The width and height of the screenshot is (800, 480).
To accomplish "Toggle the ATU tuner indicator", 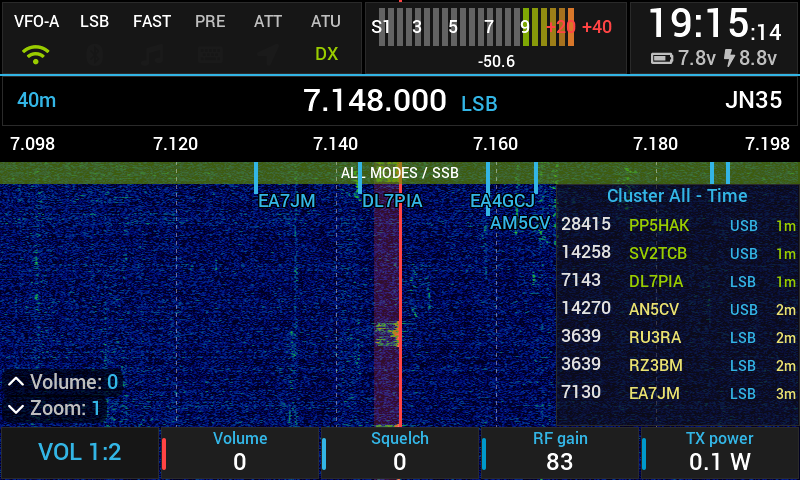I will pos(326,21).
